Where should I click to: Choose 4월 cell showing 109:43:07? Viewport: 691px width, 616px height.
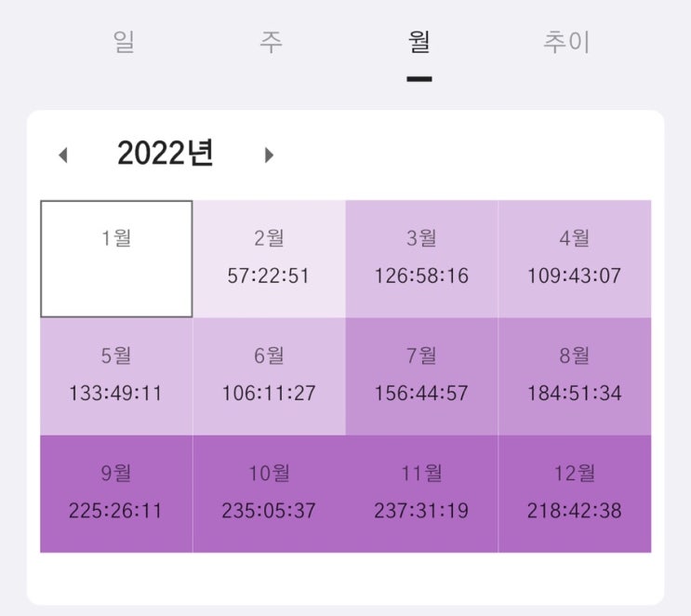574,259
